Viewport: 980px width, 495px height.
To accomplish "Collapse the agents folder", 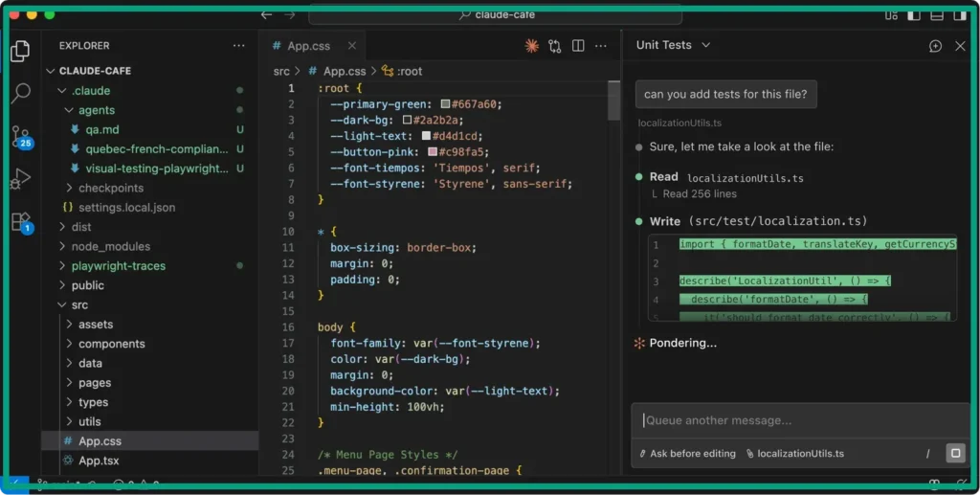I will (x=69, y=110).
